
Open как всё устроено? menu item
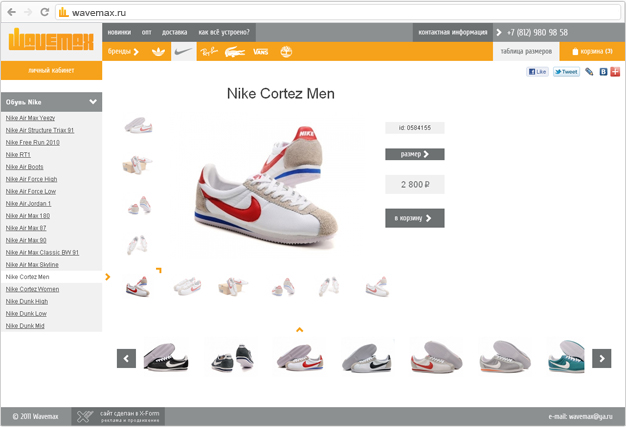tap(224, 32)
